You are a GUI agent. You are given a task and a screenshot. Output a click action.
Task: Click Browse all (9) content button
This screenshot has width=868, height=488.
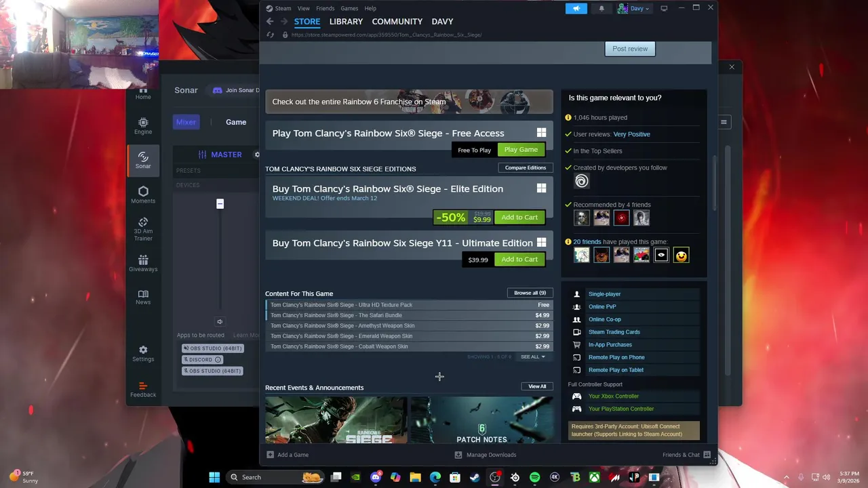pos(530,293)
